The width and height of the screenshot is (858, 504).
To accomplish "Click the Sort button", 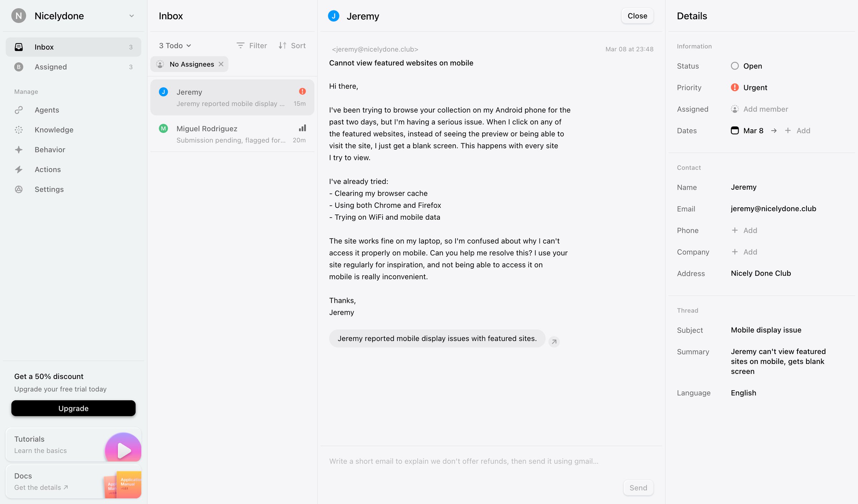I will tap(292, 46).
